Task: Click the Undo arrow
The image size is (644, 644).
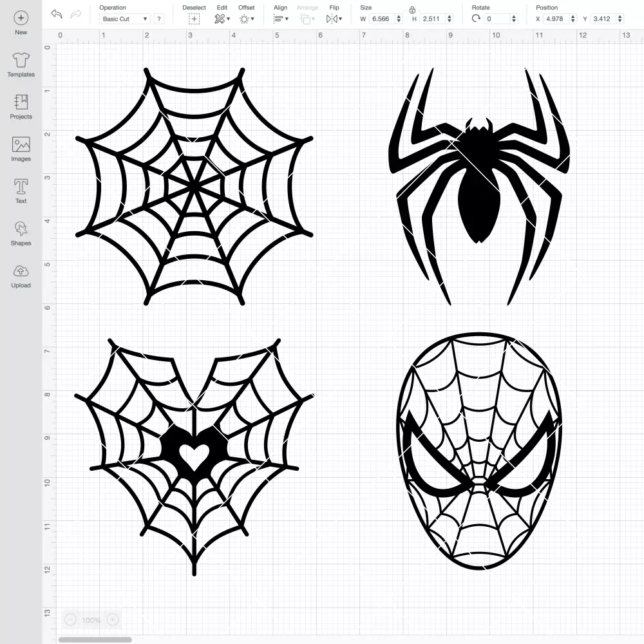Action: click(57, 14)
